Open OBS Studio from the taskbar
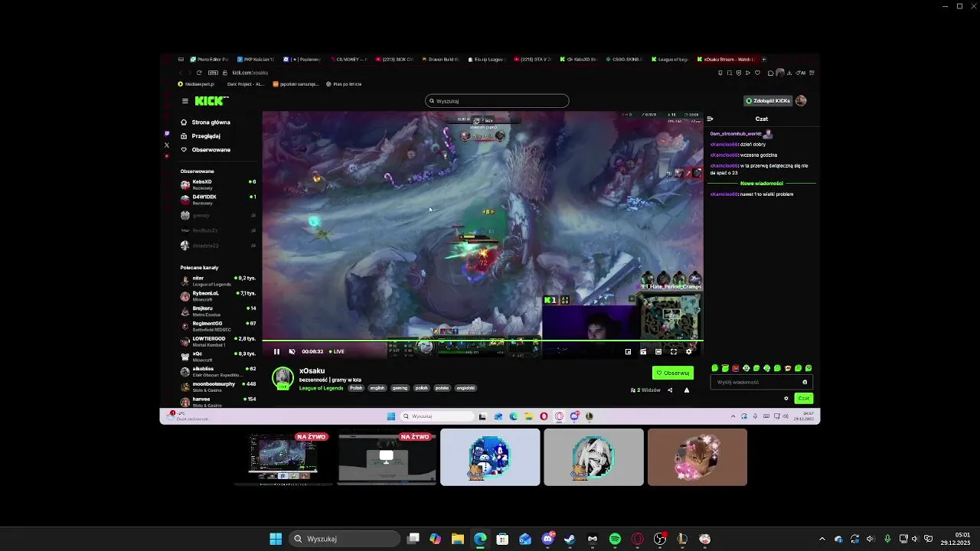 tap(660, 539)
